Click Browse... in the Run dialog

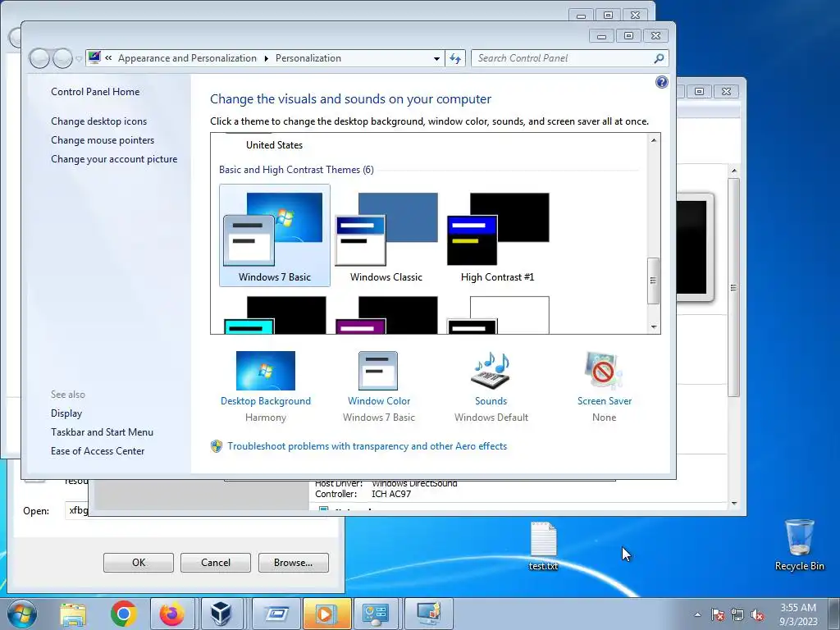(x=293, y=563)
